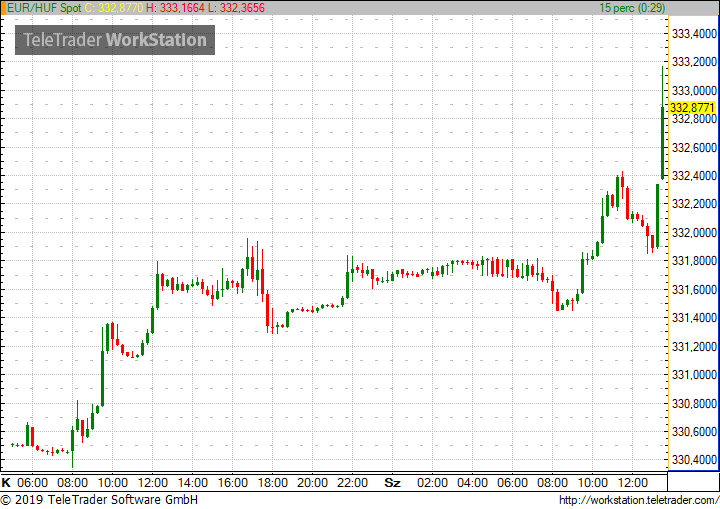Click the 16:00 time axis label
Viewport: 720px width, 509px height.
pos(232,483)
